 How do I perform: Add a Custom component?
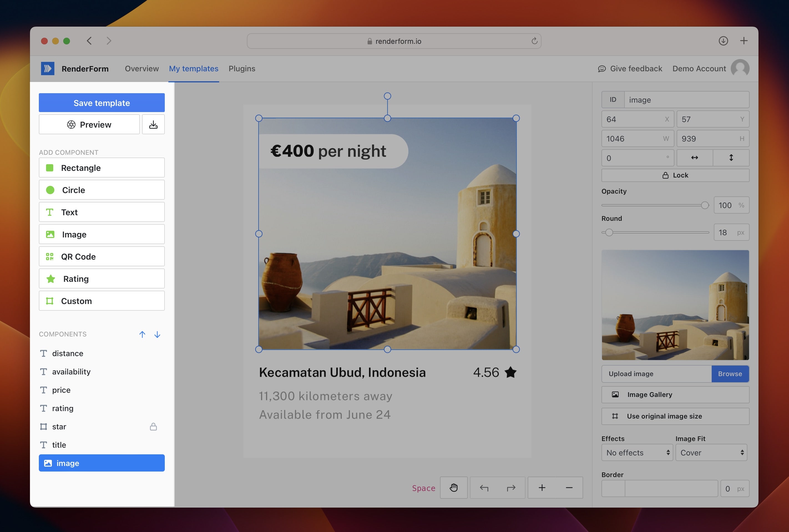tap(102, 301)
